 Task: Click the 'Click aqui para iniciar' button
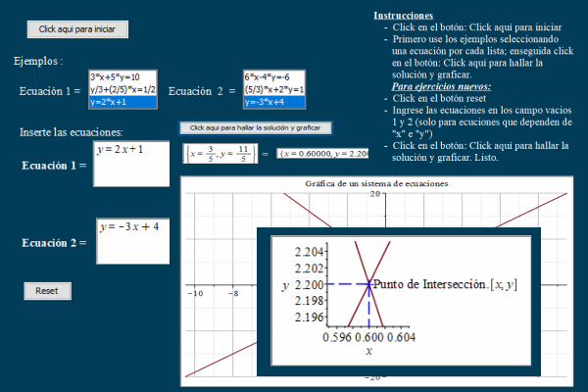point(77,29)
